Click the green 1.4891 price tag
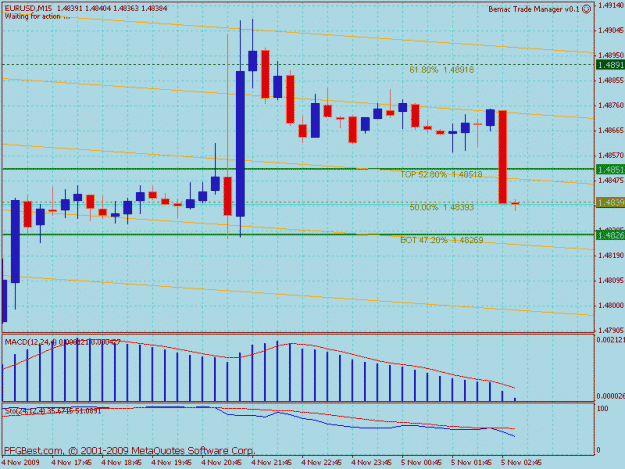Image resolution: width=625 pixels, height=469 pixels. (x=611, y=65)
